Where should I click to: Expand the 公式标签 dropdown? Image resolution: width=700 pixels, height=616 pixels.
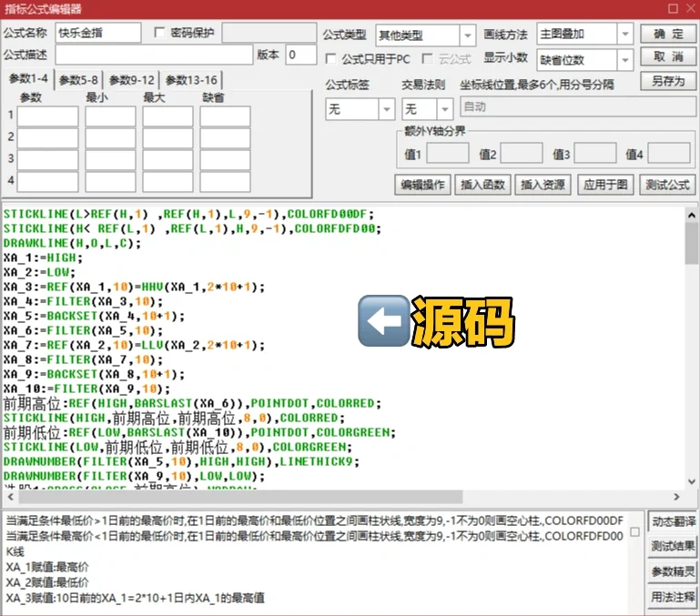[387, 109]
